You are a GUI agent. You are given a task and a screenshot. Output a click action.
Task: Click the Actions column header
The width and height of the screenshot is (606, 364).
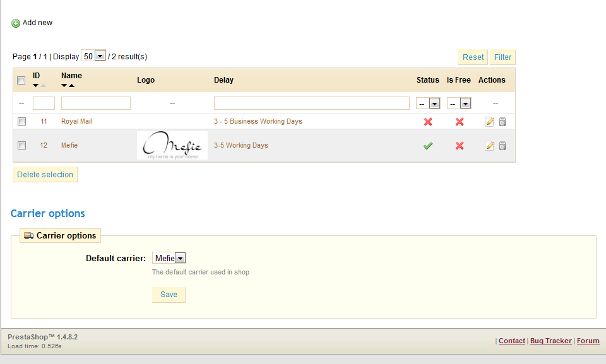coord(492,80)
